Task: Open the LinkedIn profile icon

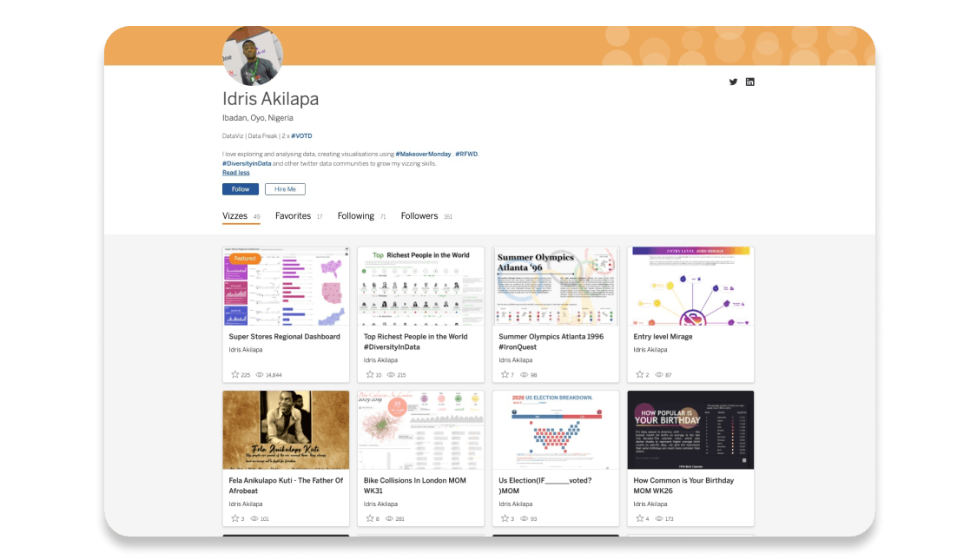Action: click(x=750, y=82)
